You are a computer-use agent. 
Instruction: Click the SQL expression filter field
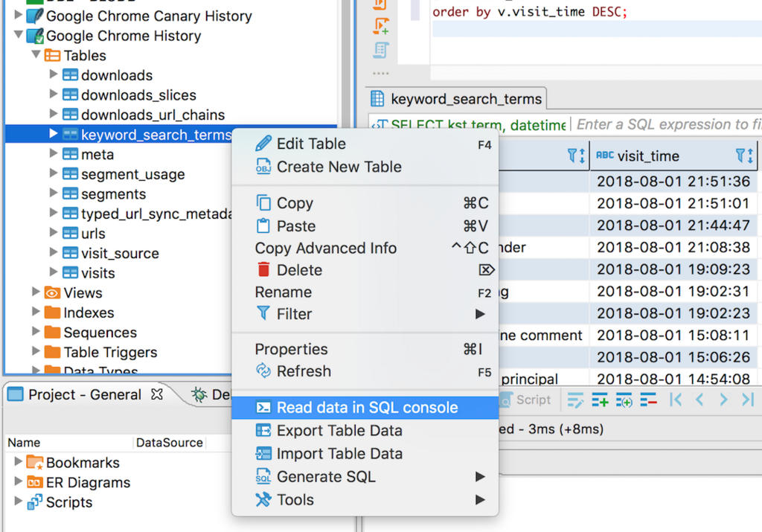[667, 125]
